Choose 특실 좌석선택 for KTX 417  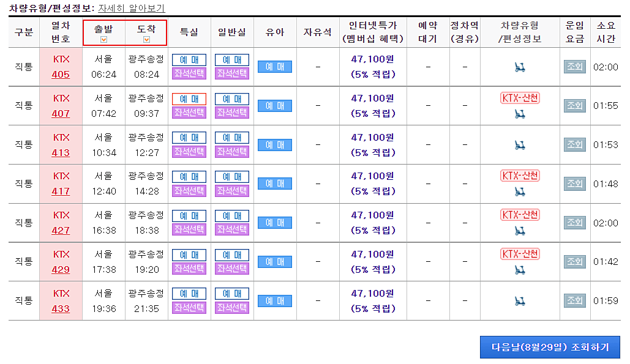tap(189, 191)
